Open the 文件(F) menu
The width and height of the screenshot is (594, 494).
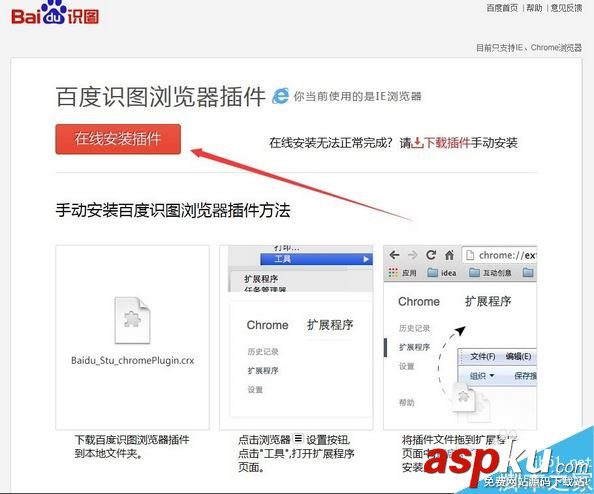[483, 356]
